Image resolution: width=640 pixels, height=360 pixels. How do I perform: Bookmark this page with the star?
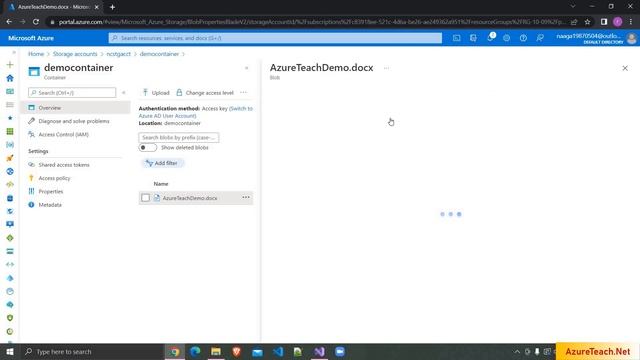click(587, 22)
